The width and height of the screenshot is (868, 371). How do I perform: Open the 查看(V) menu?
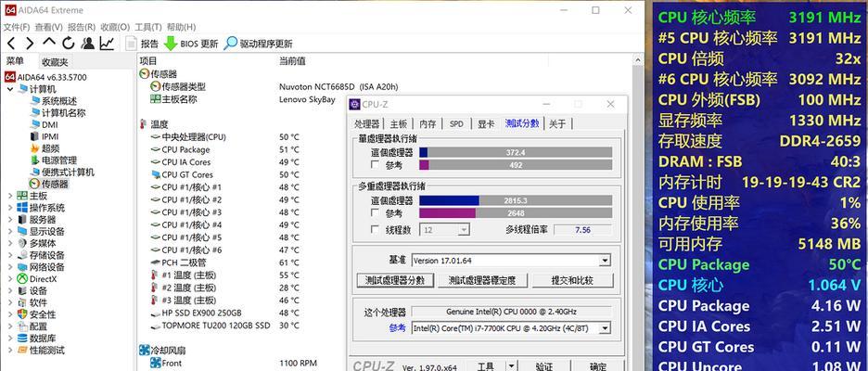click(x=48, y=27)
